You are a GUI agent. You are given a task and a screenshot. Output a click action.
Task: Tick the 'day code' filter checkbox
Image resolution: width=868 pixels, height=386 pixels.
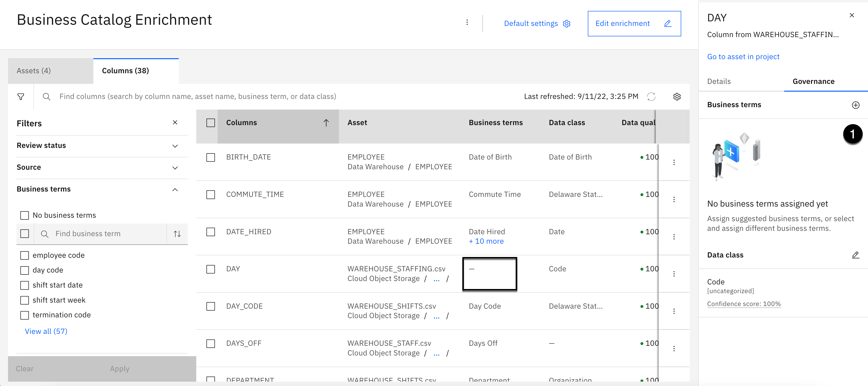pyautogui.click(x=25, y=270)
